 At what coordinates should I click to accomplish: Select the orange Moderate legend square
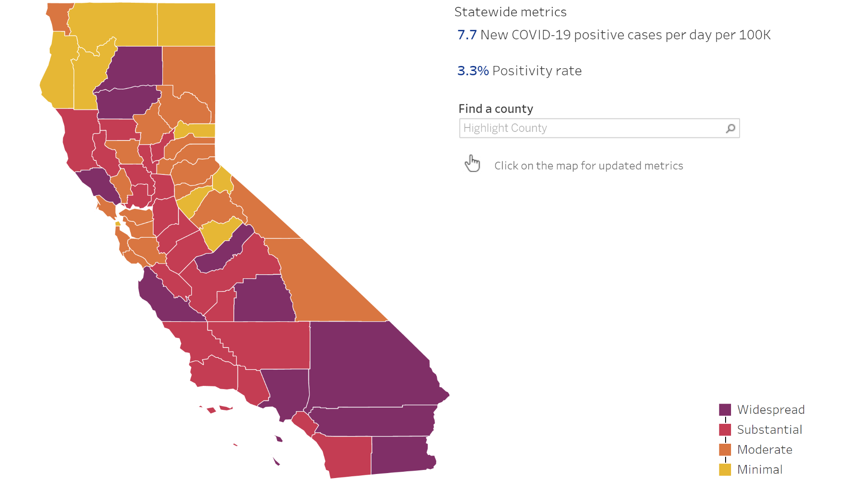(725, 449)
